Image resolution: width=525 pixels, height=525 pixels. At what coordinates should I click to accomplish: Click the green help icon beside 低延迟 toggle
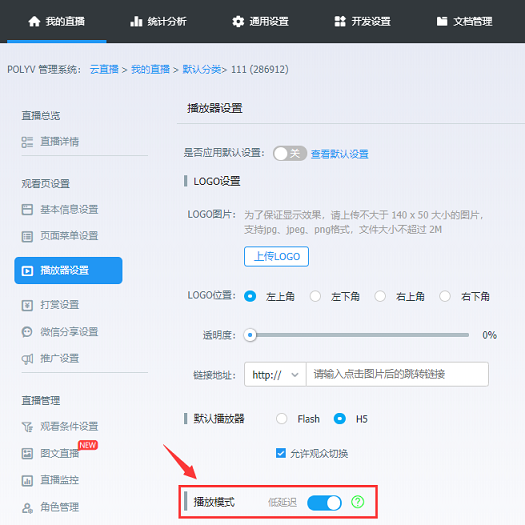pos(358,502)
